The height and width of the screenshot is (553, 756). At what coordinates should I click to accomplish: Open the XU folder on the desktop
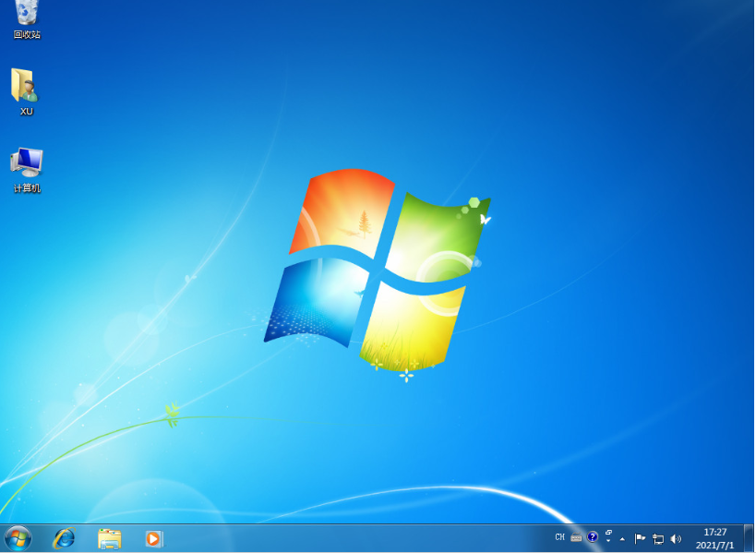pos(26,90)
